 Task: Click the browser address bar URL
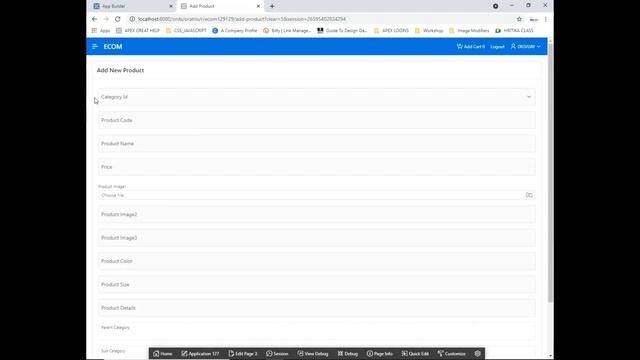242,19
